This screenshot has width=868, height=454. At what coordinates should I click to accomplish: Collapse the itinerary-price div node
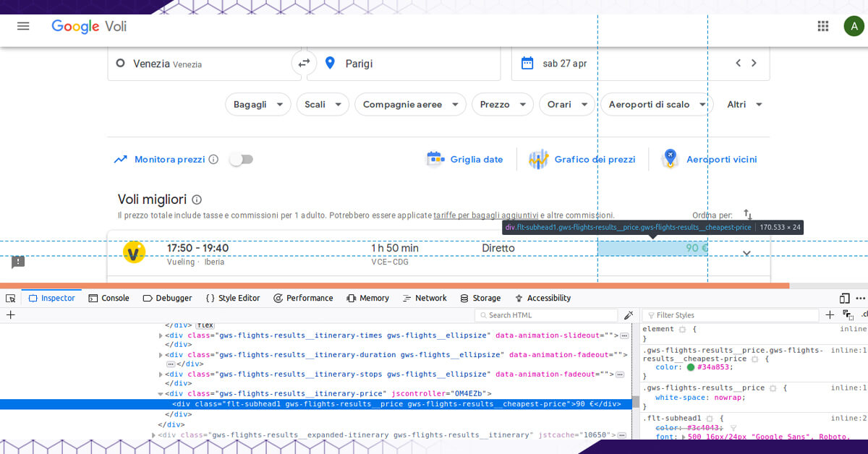click(x=161, y=394)
